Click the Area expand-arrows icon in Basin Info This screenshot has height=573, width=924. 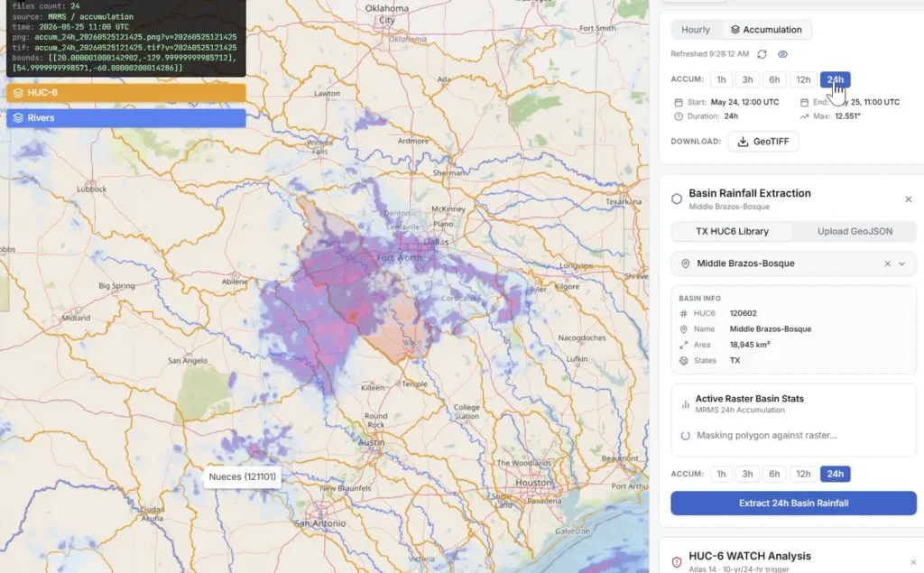point(684,345)
